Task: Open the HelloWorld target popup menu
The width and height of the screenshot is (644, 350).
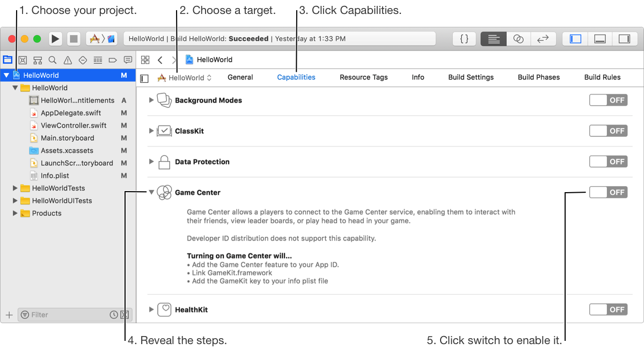Action: (x=185, y=78)
